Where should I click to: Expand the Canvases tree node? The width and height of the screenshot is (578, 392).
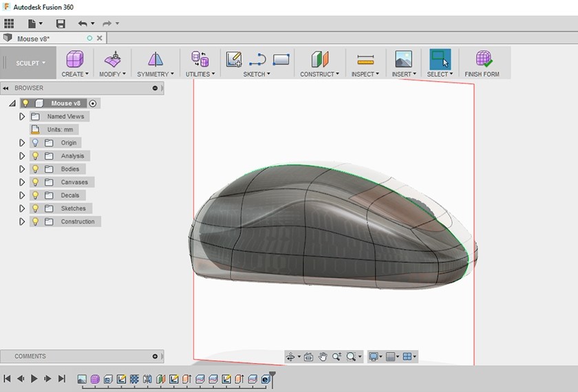[x=22, y=182]
